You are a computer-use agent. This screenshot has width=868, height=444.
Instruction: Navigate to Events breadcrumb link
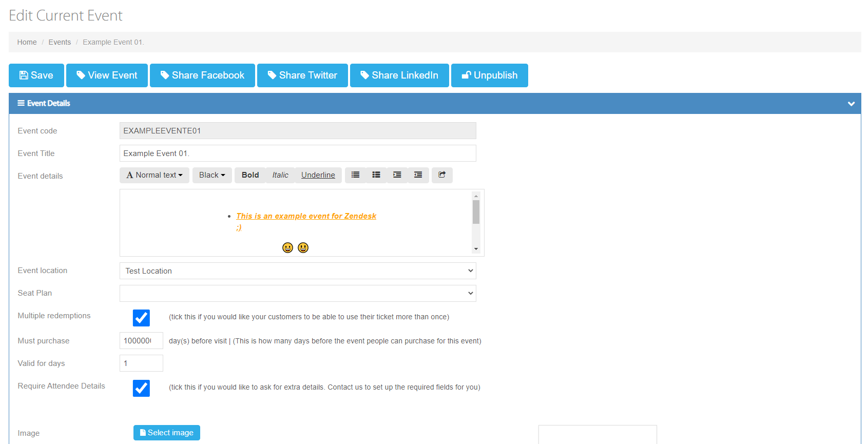click(60, 42)
